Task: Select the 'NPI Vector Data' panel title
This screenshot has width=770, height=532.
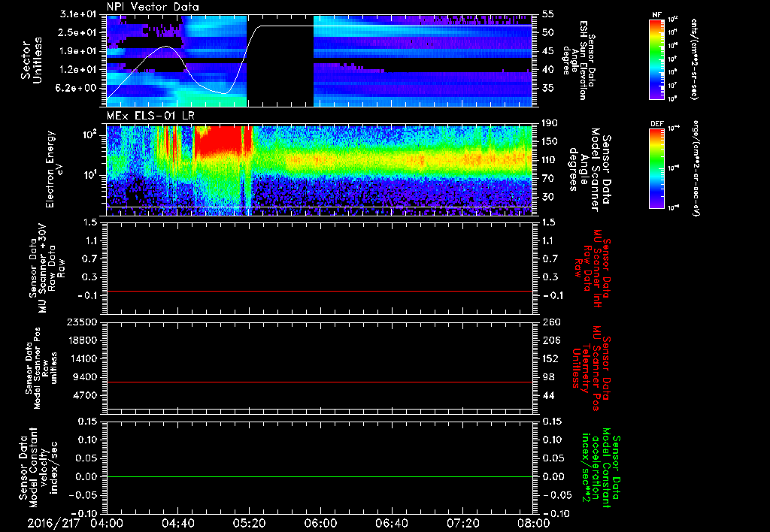Action: coord(153,7)
